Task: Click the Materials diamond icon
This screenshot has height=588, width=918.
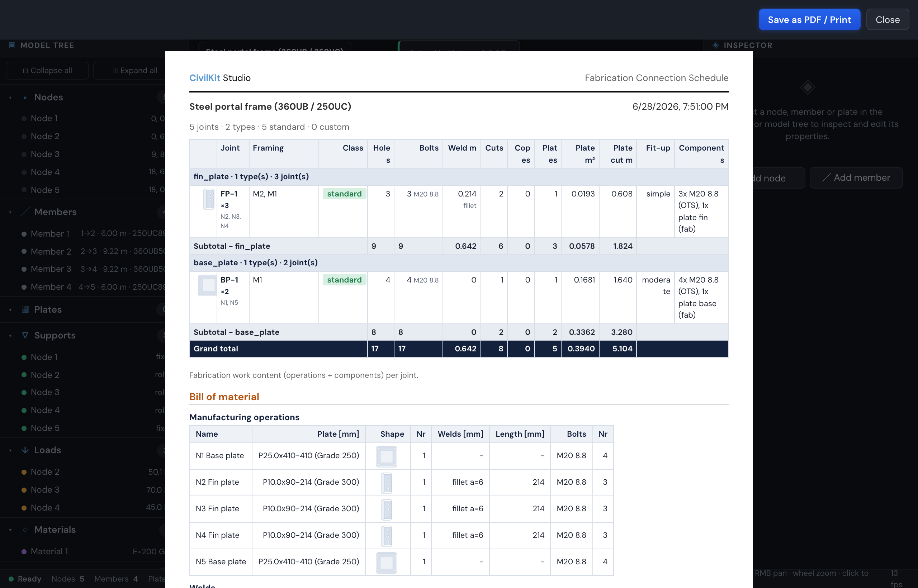Action: coord(25,530)
